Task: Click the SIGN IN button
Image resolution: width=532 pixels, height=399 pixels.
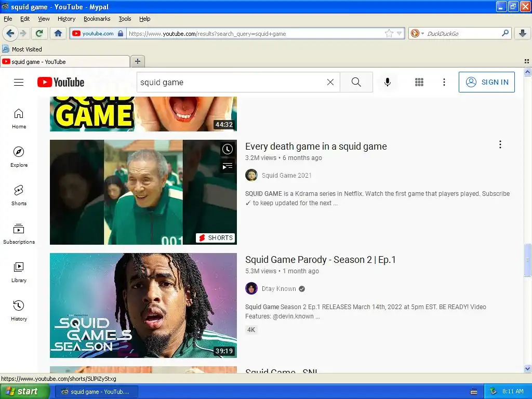Action: pos(486,82)
